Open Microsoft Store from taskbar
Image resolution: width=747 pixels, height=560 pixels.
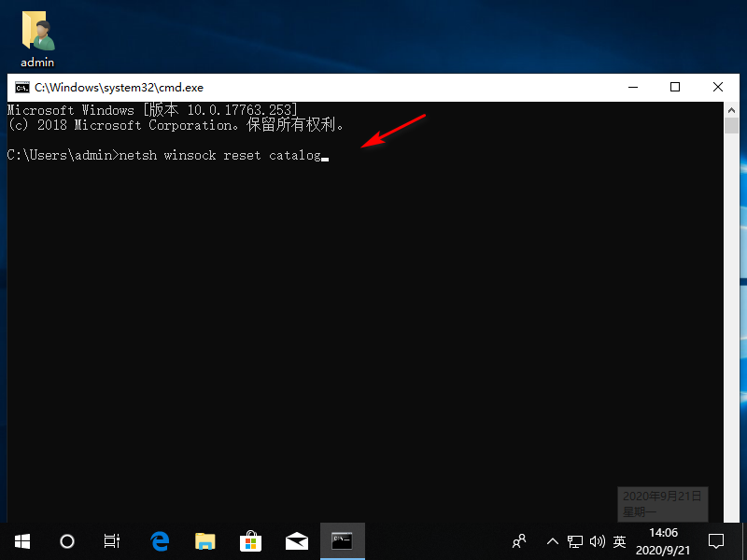[x=250, y=540]
